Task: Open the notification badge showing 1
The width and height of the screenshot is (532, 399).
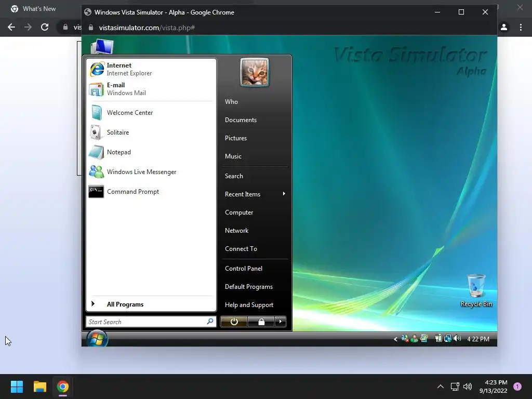Action: (517, 387)
